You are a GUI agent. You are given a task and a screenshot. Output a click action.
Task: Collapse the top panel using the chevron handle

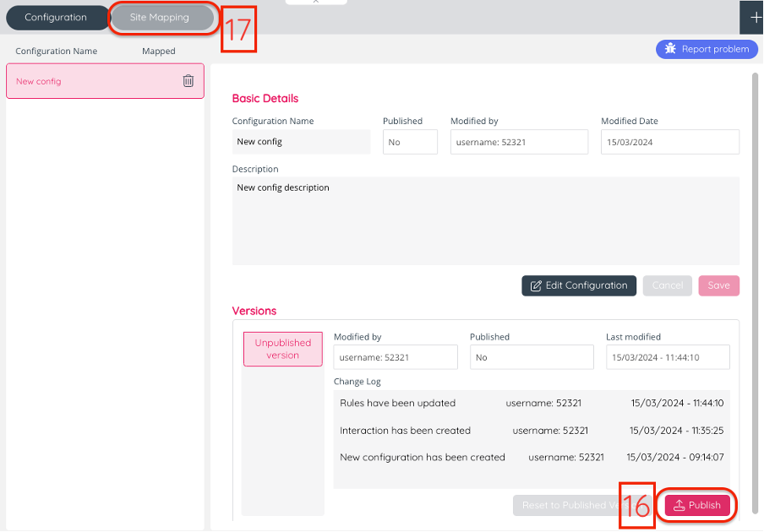pos(315,2)
